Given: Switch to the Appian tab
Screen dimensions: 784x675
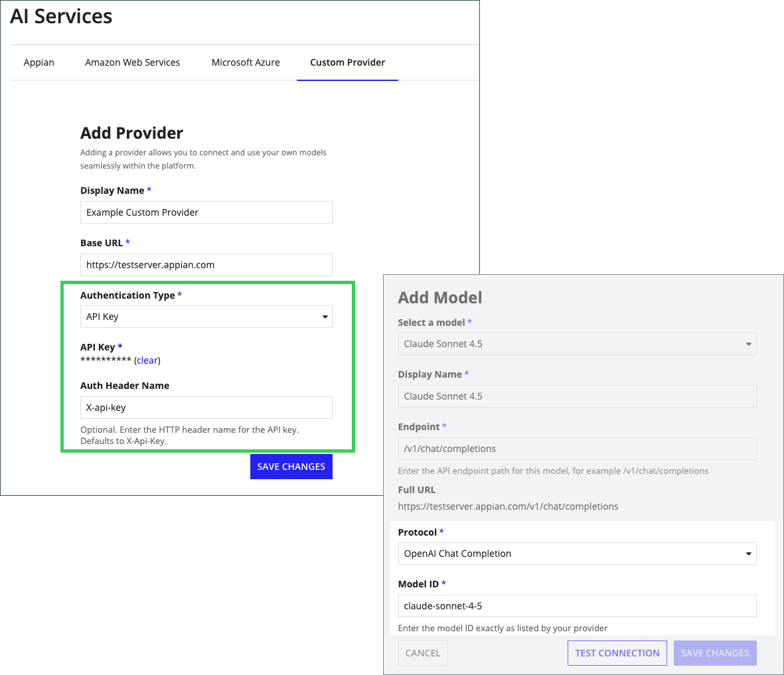Looking at the screenshot, I should 39,62.
